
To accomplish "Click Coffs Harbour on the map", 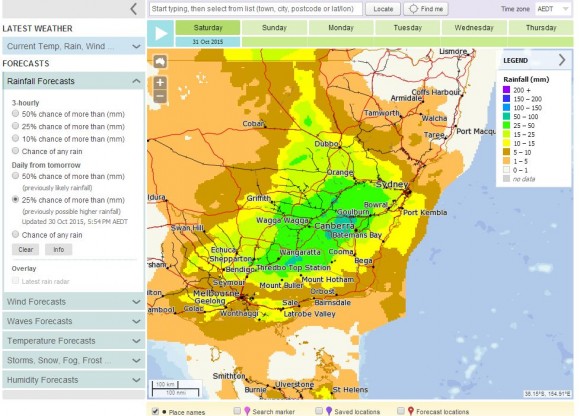I will pyautogui.click(x=436, y=92).
